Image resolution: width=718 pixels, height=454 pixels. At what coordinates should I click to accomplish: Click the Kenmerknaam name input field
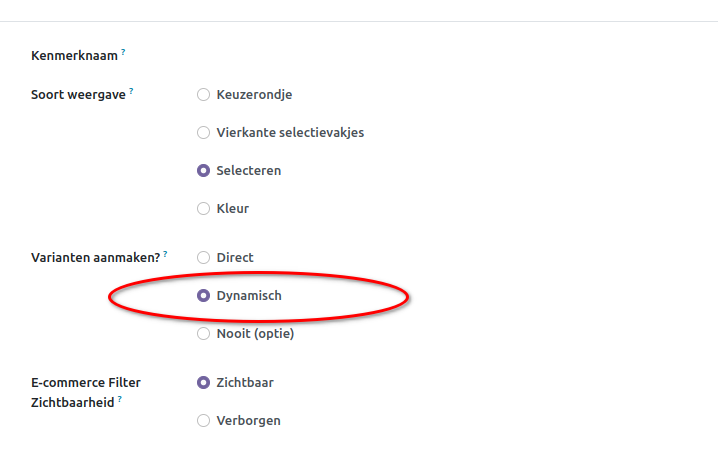(x=400, y=56)
